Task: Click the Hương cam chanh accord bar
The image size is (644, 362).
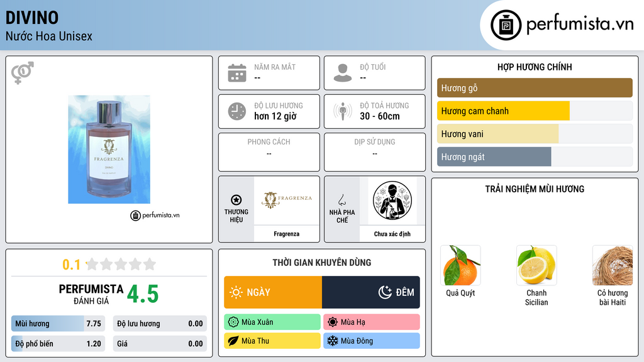Action: click(535, 111)
